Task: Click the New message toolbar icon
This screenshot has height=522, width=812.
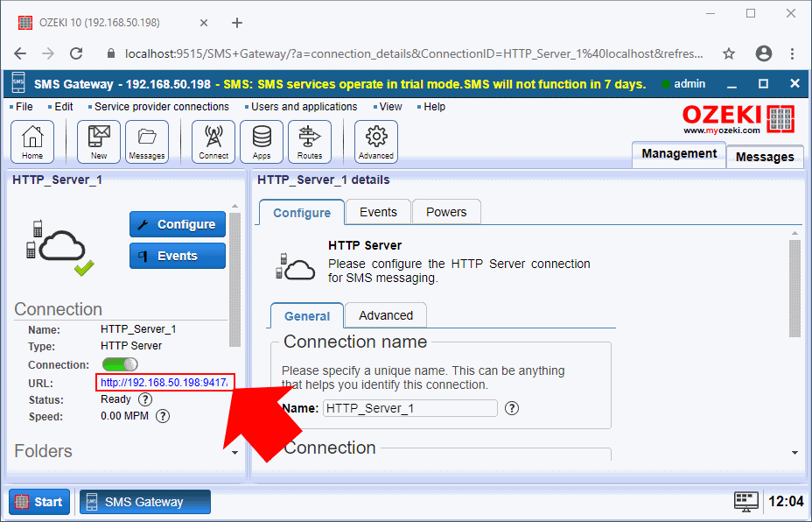Action: (98, 142)
